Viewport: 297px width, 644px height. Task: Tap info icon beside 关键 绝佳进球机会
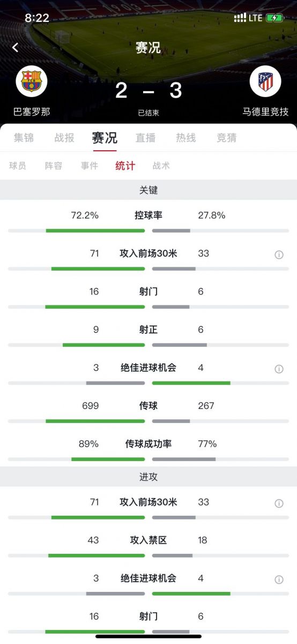pos(279,369)
